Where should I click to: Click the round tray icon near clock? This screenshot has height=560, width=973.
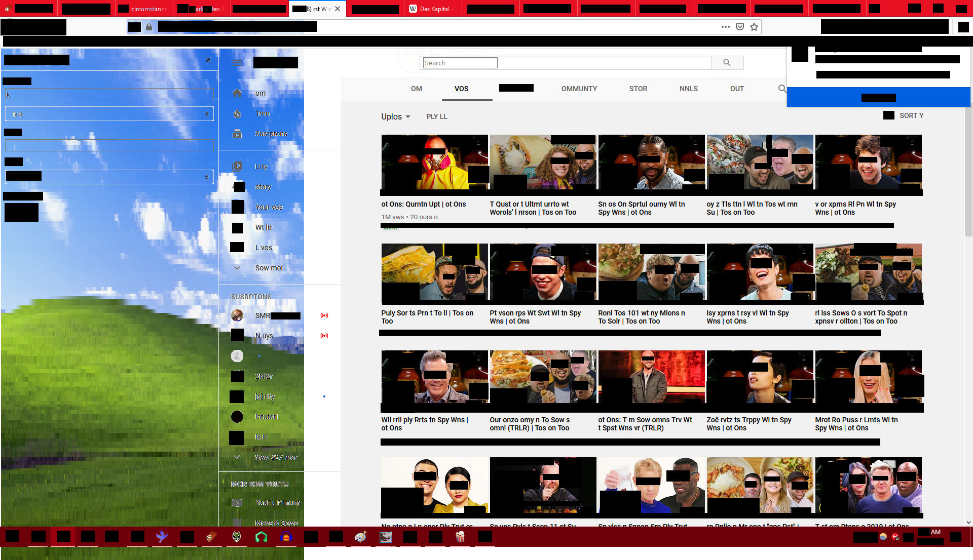[883, 537]
